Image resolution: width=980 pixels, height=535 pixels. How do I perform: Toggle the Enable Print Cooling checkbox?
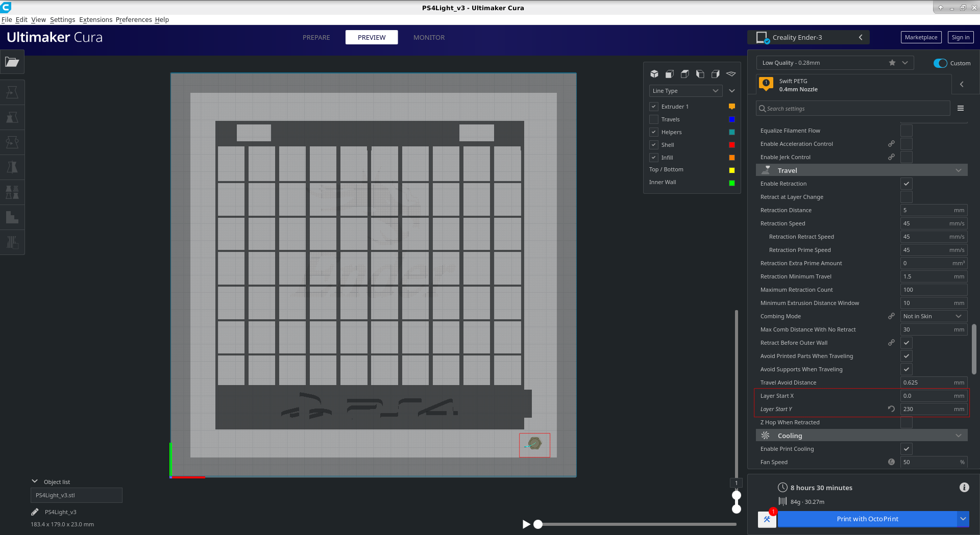[x=906, y=449]
